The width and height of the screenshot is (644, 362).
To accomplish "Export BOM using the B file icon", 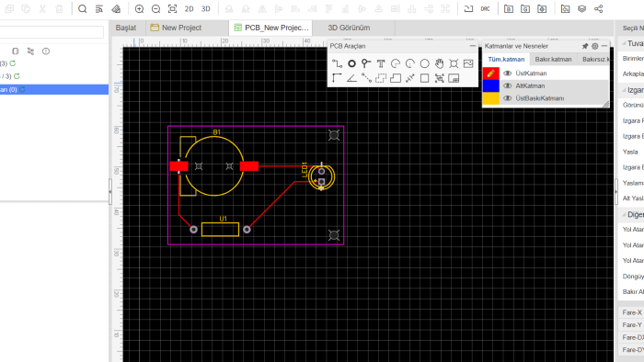I will pos(509,8).
